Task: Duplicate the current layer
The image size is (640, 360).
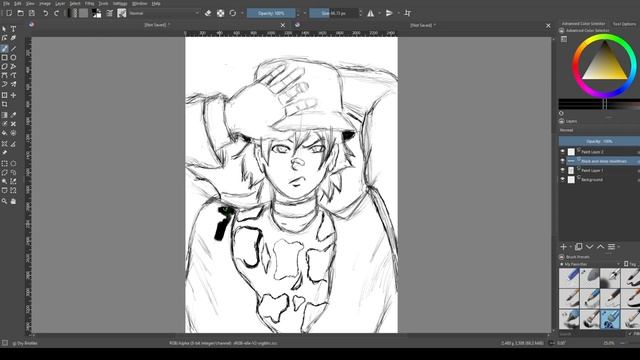Action: coord(578,247)
